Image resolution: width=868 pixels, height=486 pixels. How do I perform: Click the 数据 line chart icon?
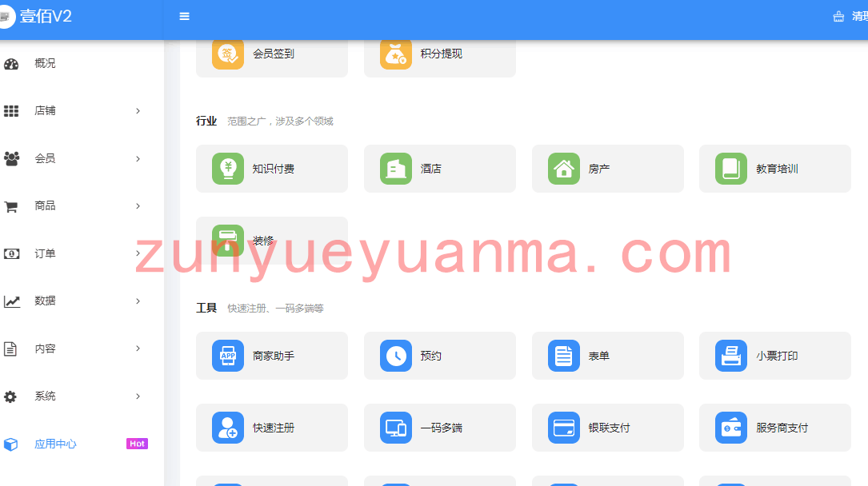[12, 301]
